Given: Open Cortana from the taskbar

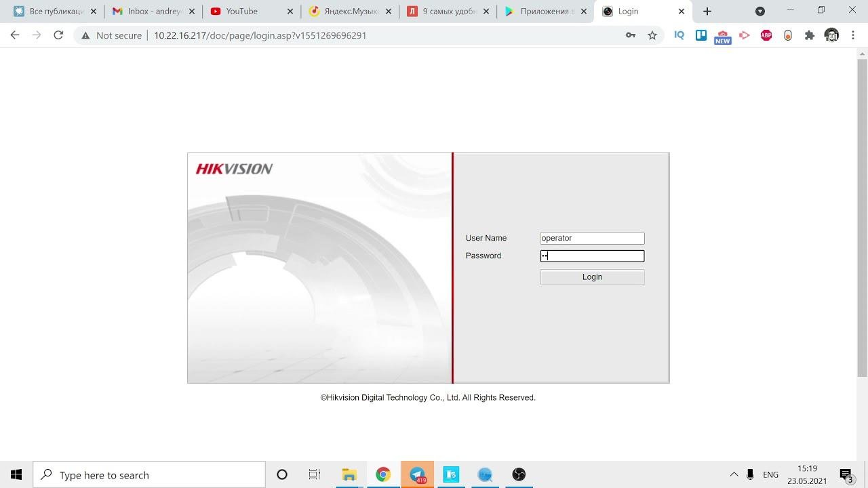Looking at the screenshot, I should 282,474.
